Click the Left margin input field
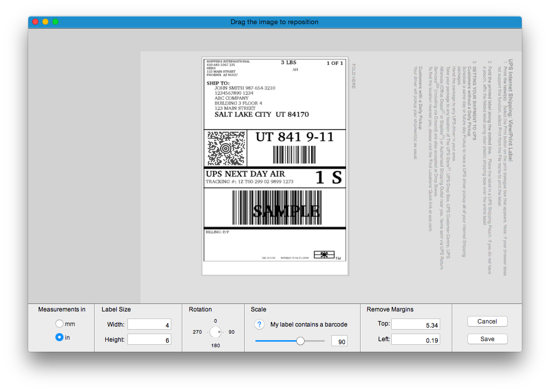The width and height of the screenshot is (550, 392). point(416,340)
